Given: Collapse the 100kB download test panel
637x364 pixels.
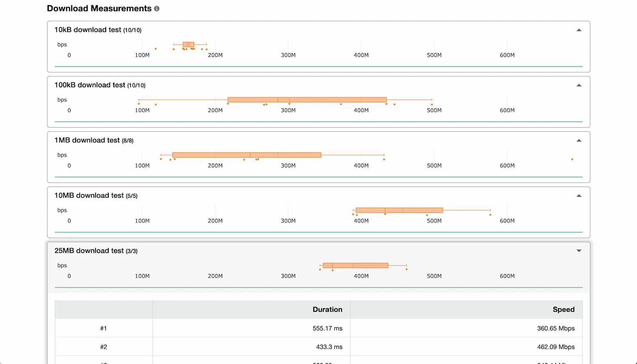Looking at the screenshot, I should pyautogui.click(x=579, y=85).
